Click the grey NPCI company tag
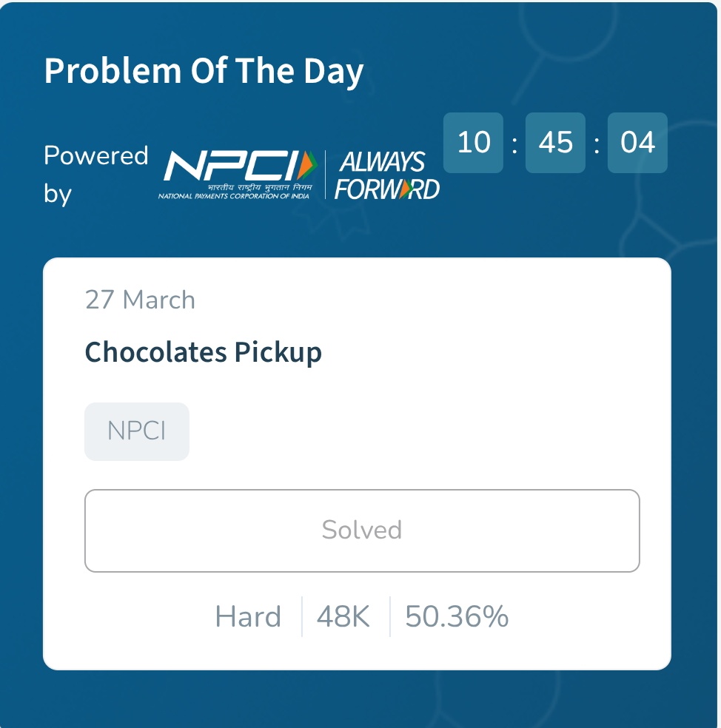This screenshot has width=721, height=728. [x=137, y=431]
